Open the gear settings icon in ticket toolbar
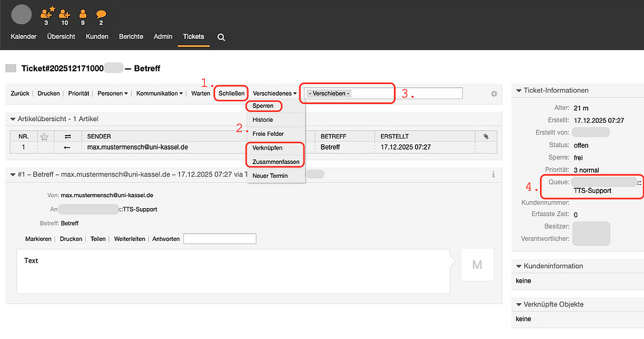 [494, 94]
